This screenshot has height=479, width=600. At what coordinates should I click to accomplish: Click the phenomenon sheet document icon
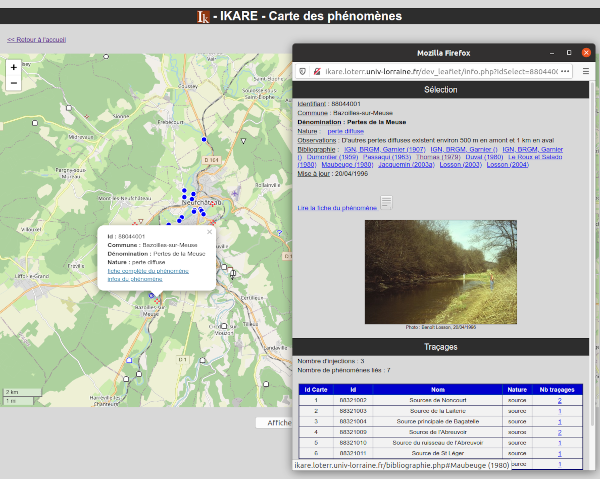[386, 203]
